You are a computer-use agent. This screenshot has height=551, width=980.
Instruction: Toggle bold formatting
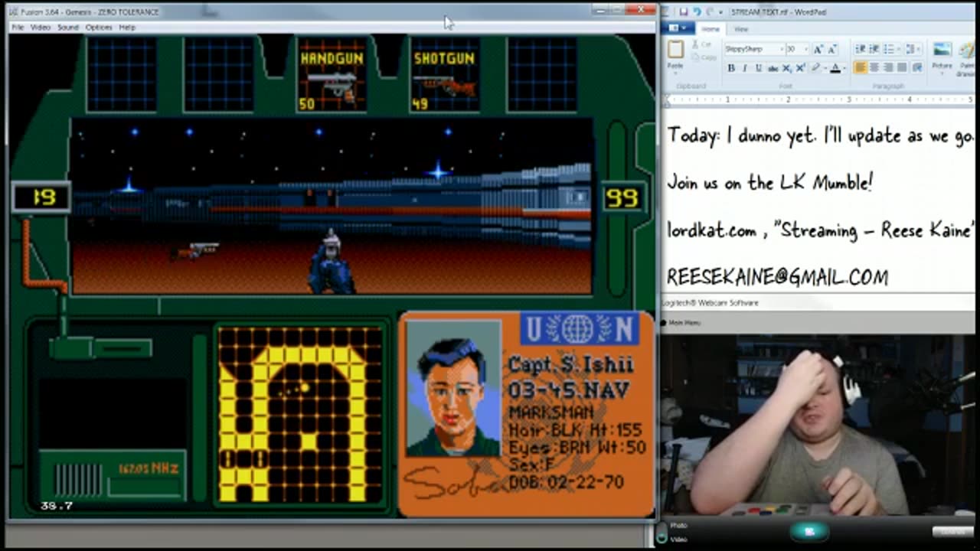point(731,68)
